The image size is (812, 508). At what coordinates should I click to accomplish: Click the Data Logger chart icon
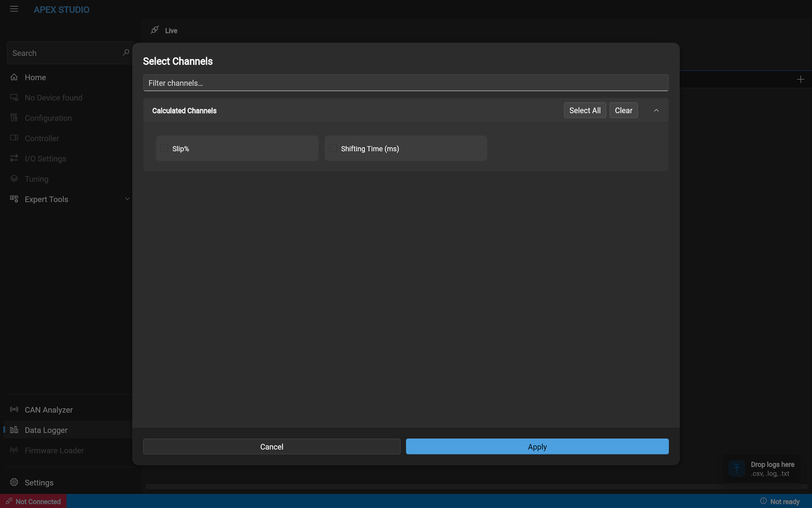tap(14, 430)
